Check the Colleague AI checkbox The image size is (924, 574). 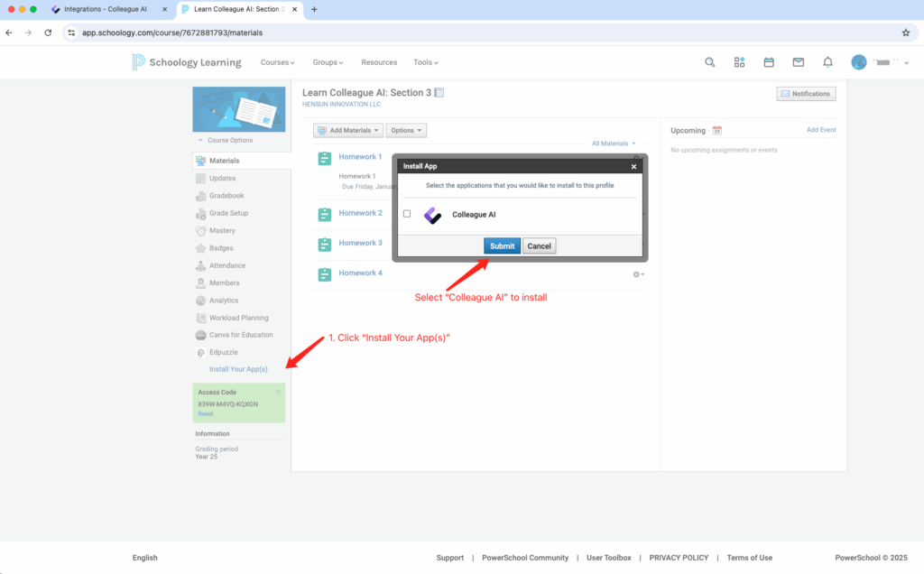407,214
